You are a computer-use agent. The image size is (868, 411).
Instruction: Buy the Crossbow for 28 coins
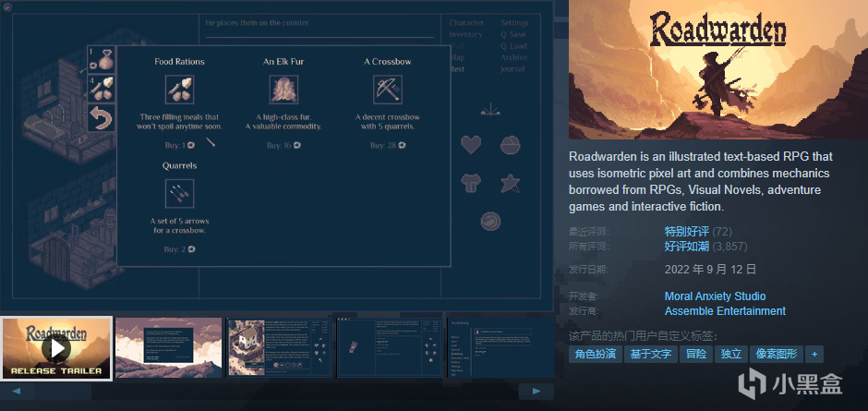pyautogui.click(x=388, y=145)
